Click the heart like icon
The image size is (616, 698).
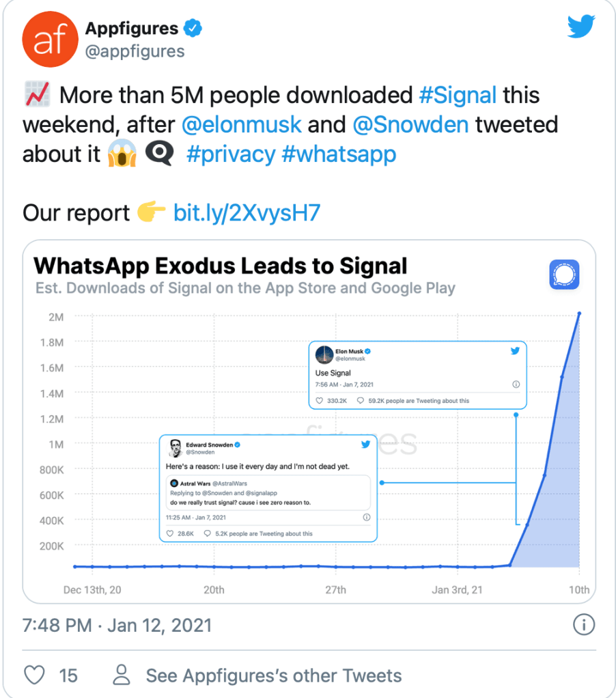[x=34, y=675]
